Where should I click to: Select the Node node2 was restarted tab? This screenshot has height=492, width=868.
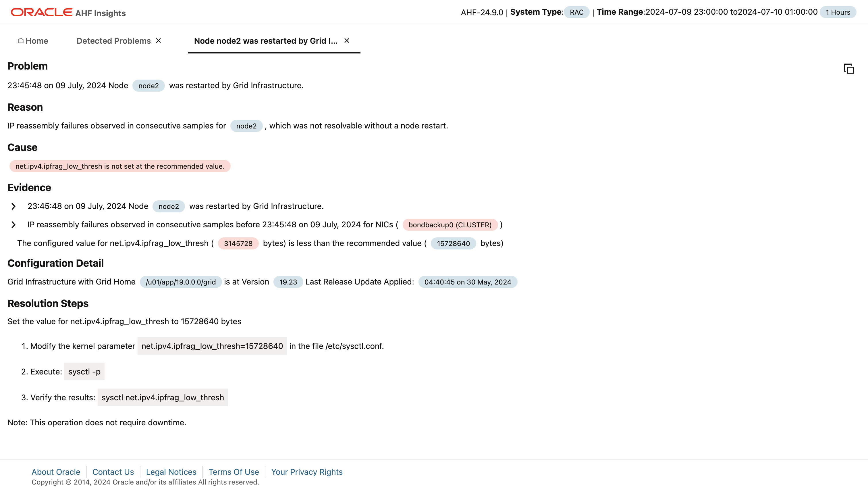[x=265, y=41]
